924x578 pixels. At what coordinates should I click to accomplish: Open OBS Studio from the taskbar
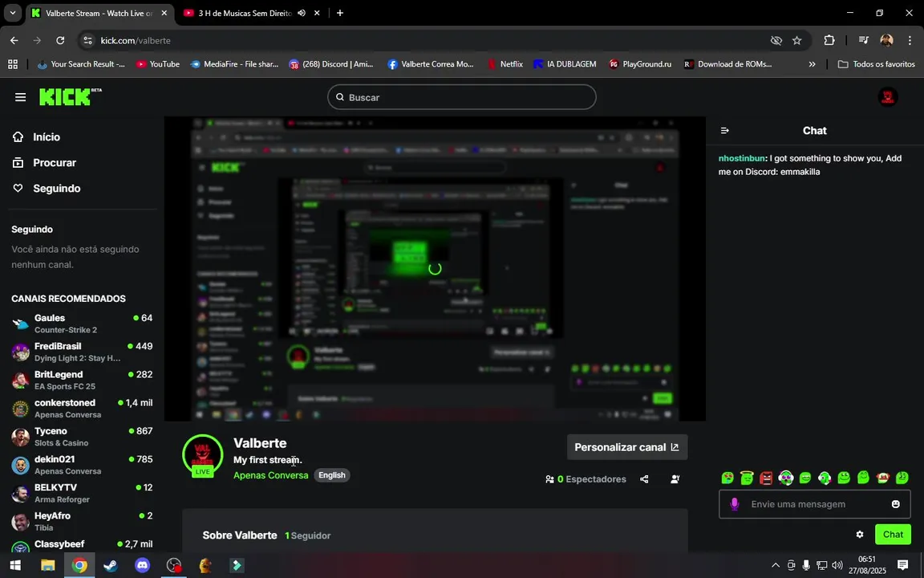tap(174, 565)
